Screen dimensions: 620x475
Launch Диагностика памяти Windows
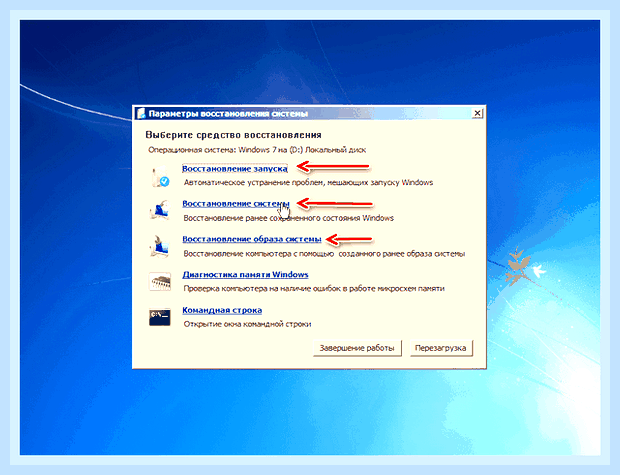pyautogui.click(x=245, y=274)
